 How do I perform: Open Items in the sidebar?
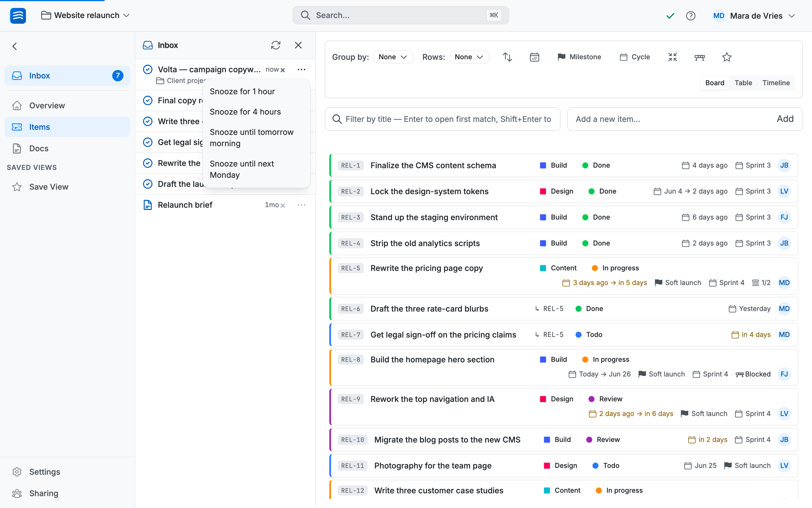[67, 127]
